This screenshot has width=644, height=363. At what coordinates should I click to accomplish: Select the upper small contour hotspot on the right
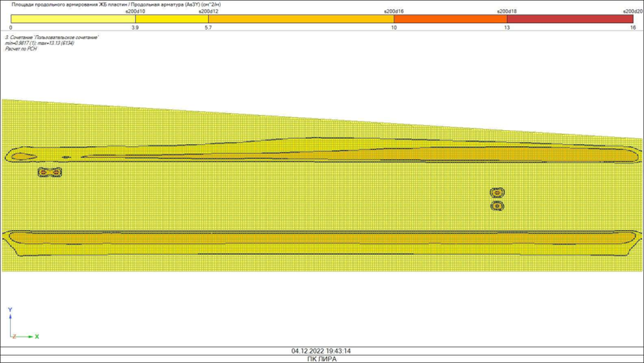[497, 192]
